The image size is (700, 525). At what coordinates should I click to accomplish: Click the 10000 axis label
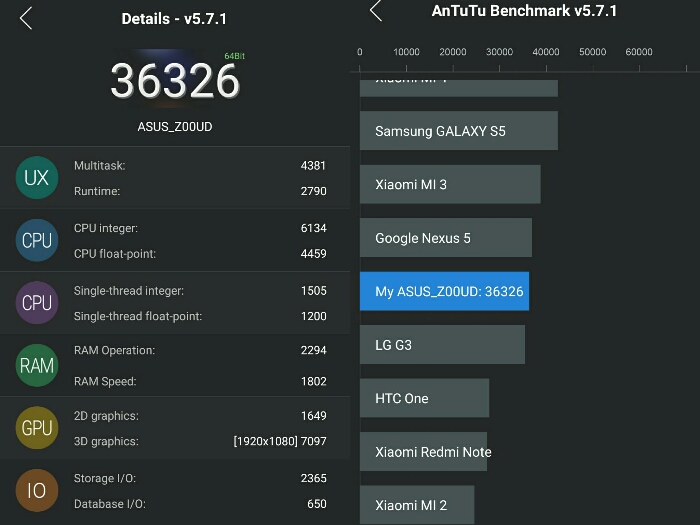406,52
